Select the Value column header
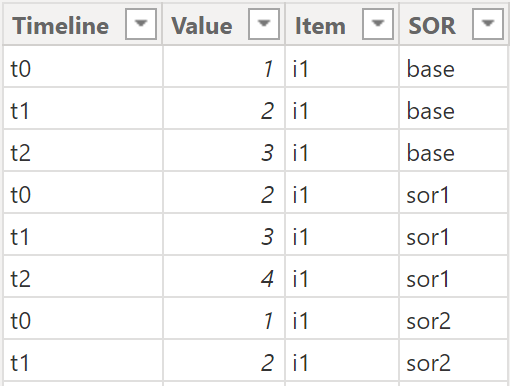 (x=202, y=26)
